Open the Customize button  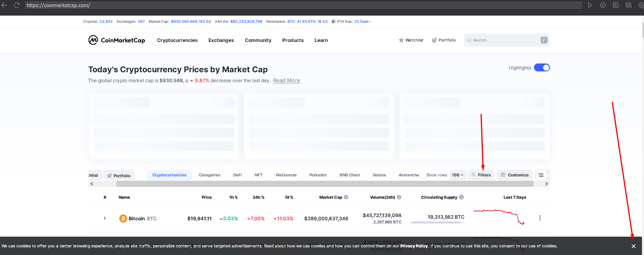pyautogui.click(x=515, y=175)
